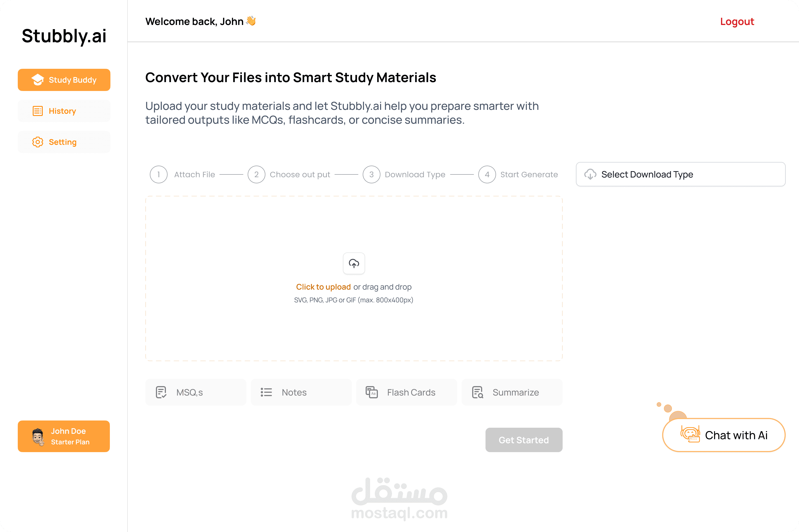Click the Chat with Ai robot icon
The height and width of the screenshot is (532, 799).
tap(690, 434)
